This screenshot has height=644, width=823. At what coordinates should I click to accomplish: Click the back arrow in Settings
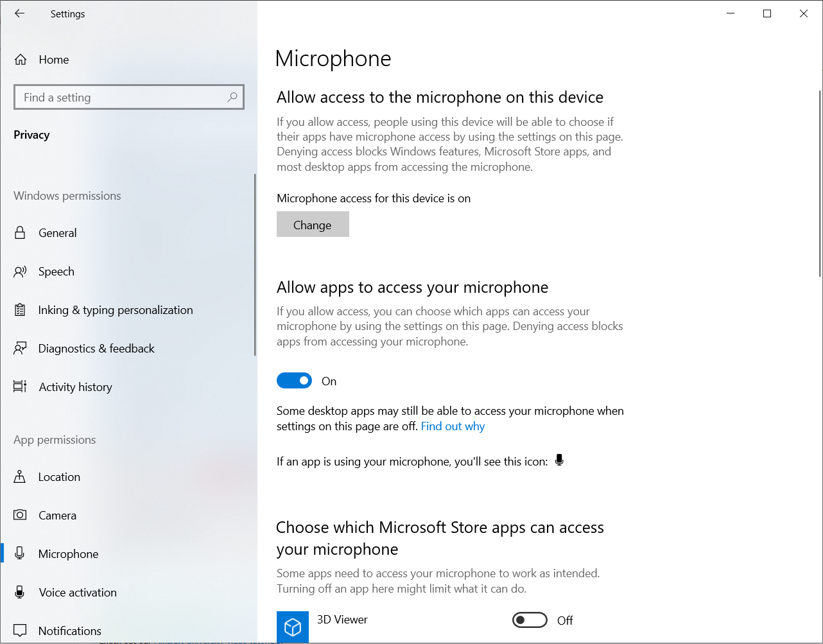click(x=19, y=13)
